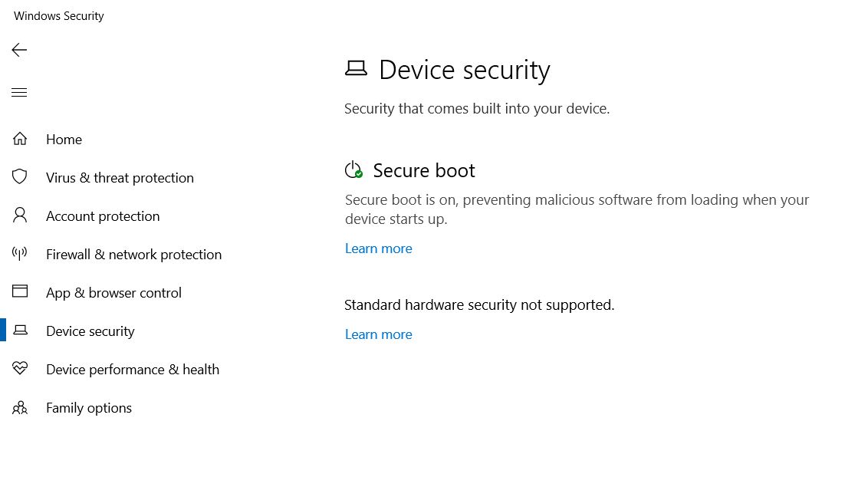
Task: Click the Device security page title
Action: 465,70
